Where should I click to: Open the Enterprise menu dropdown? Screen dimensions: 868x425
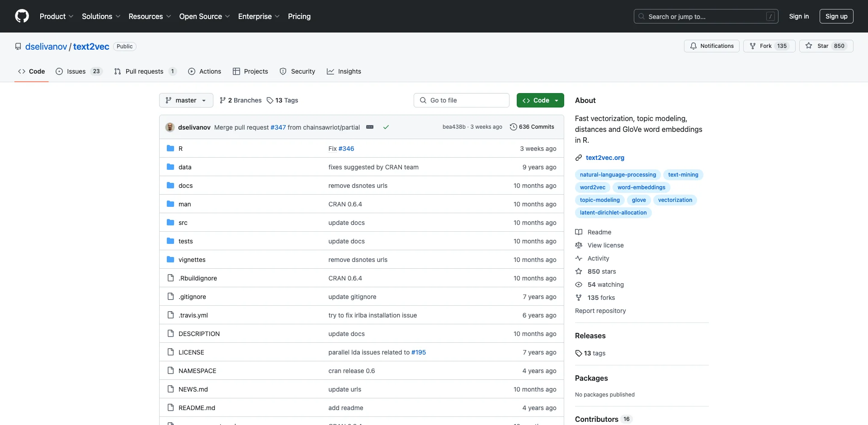pyautogui.click(x=259, y=16)
